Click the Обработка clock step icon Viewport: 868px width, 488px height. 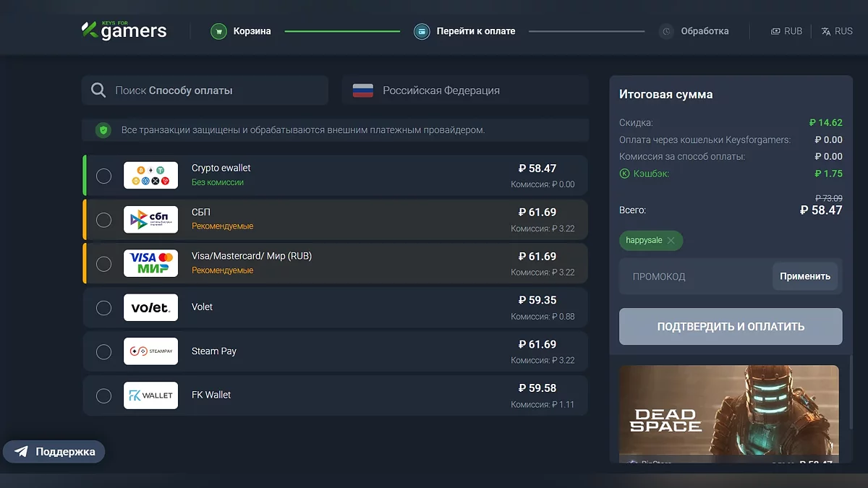tap(666, 31)
